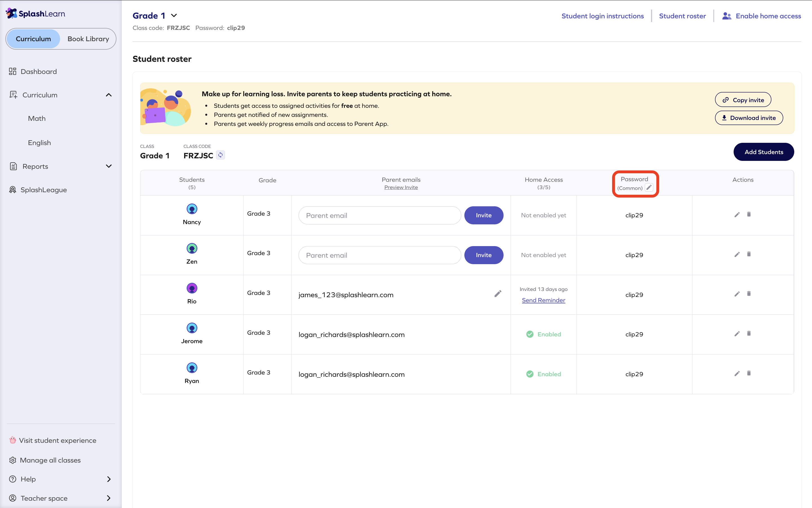Image resolution: width=812 pixels, height=508 pixels.
Task: Open English under Curriculum
Action: [39, 143]
